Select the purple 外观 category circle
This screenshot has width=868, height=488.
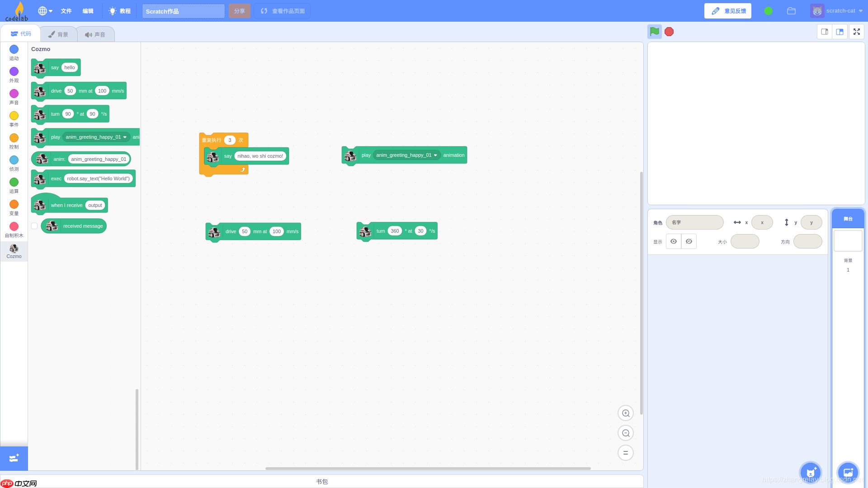(x=14, y=71)
